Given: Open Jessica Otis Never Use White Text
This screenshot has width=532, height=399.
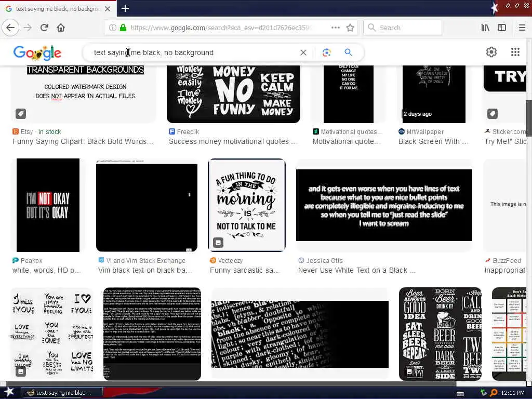Looking at the screenshot, I should (x=356, y=270).
